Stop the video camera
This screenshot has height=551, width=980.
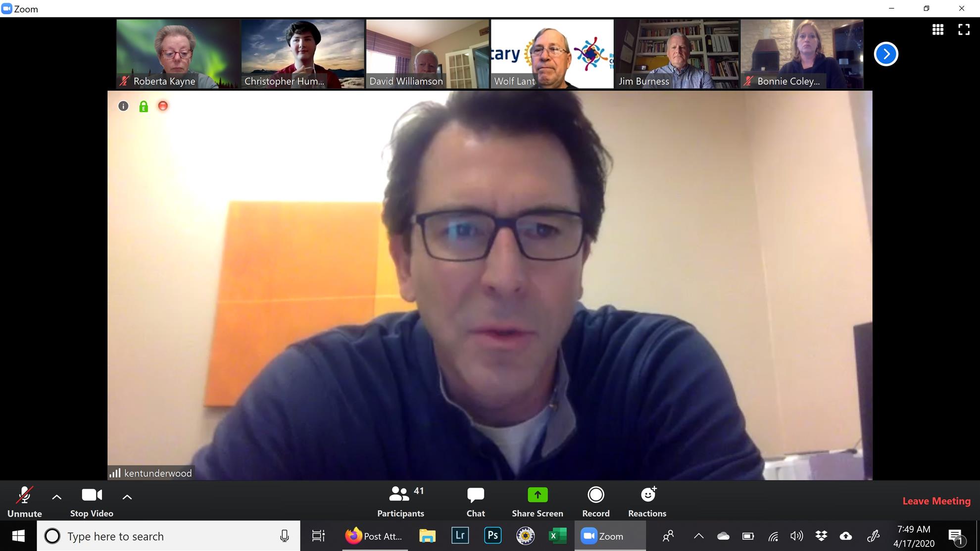tap(92, 501)
